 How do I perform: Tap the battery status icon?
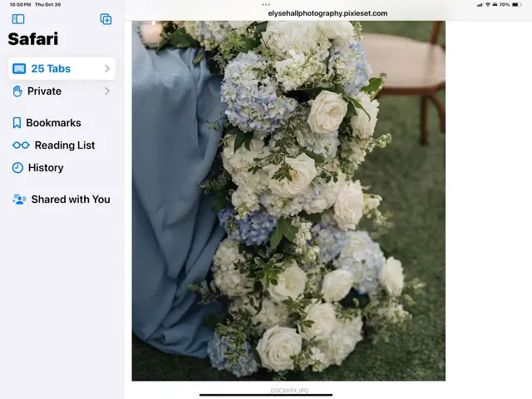(x=516, y=5)
